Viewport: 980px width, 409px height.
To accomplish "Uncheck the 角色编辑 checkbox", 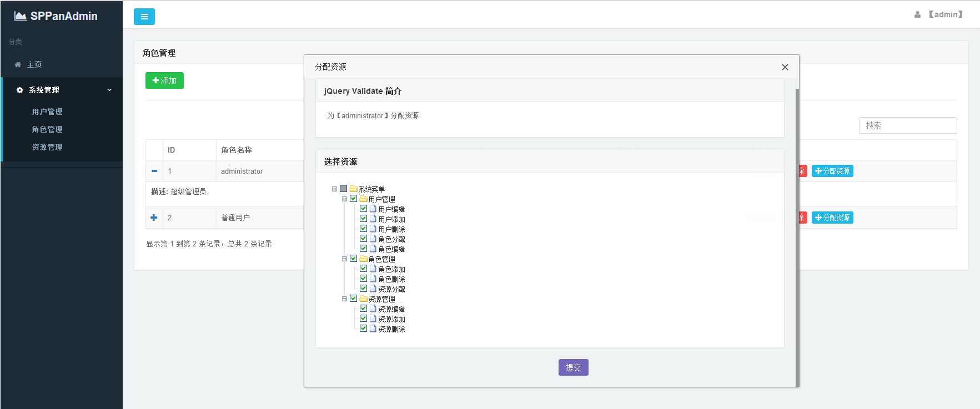I will (x=363, y=249).
